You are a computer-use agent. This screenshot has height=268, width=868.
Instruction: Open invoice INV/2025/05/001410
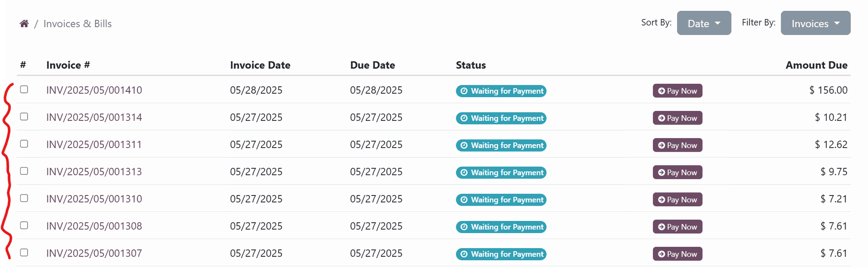(x=94, y=90)
